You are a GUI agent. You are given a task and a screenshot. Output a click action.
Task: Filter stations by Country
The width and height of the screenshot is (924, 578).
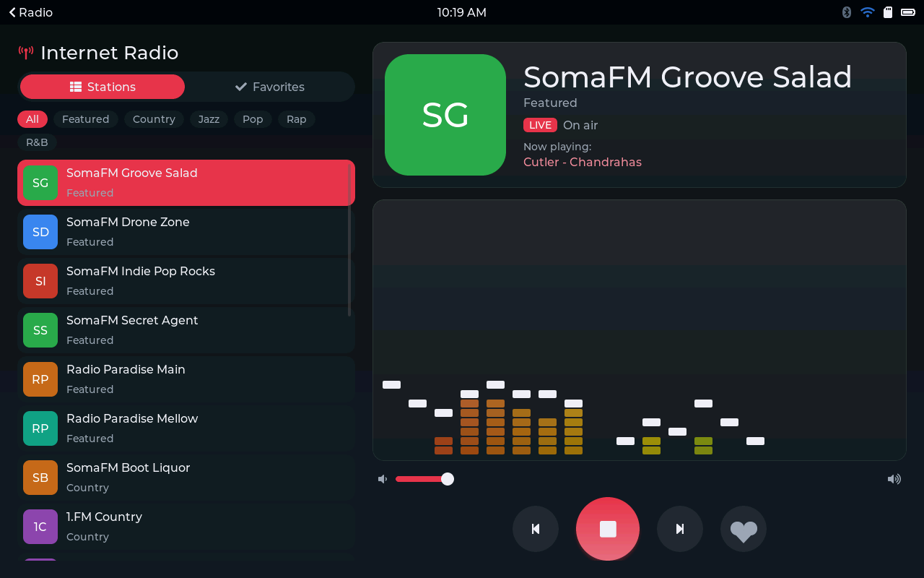click(154, 119)
